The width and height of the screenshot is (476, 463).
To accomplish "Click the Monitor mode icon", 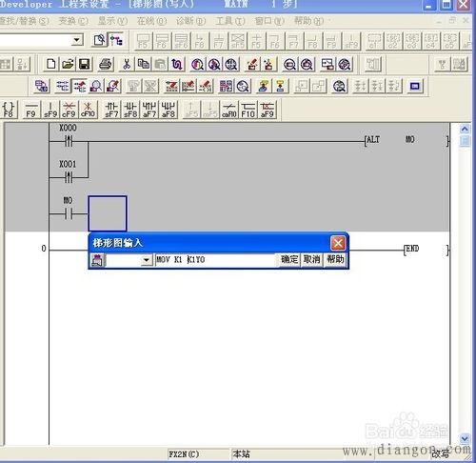I will pos(96,86).
